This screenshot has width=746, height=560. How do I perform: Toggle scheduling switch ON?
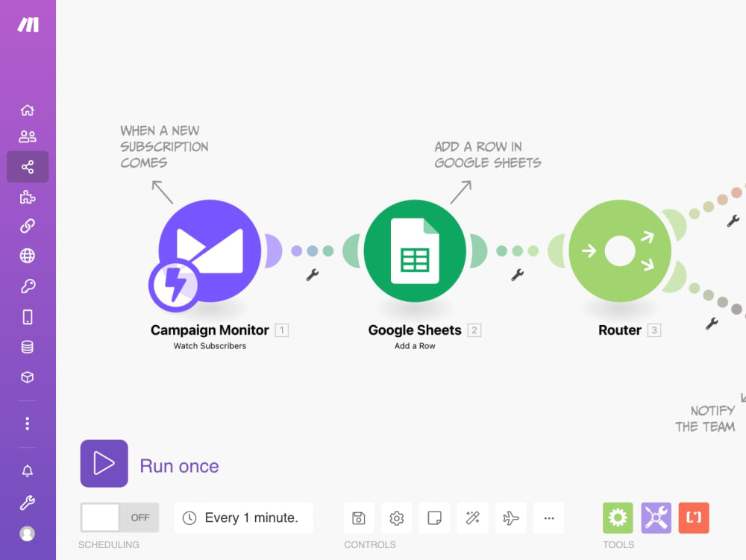(x=119, y=517)
